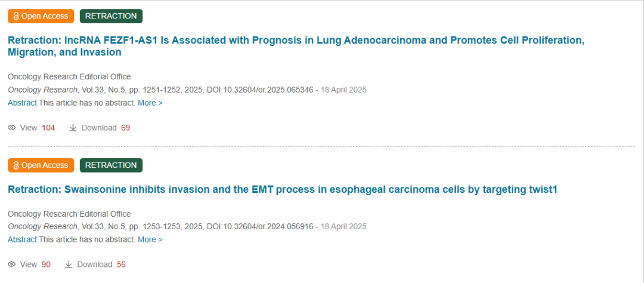The width and height of the screenshot is (644, 283).
Task: Click the first orange Open Access badge
Action: pos(41,16)
